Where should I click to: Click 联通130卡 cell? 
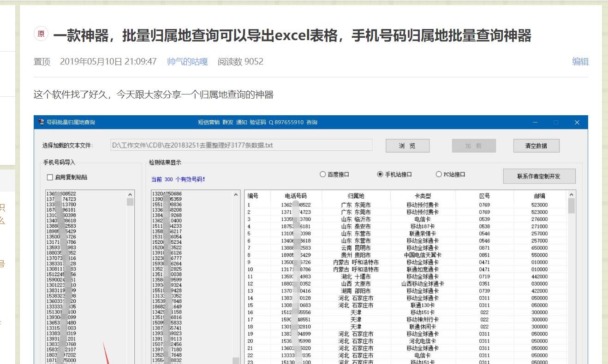423,305
